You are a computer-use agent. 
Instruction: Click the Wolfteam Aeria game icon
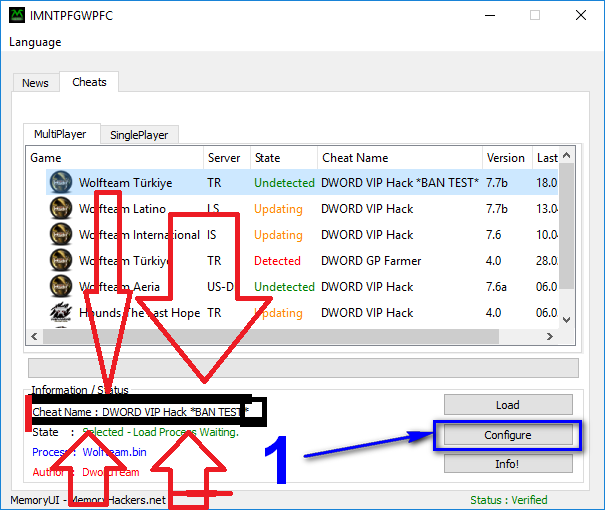(61, 286)
